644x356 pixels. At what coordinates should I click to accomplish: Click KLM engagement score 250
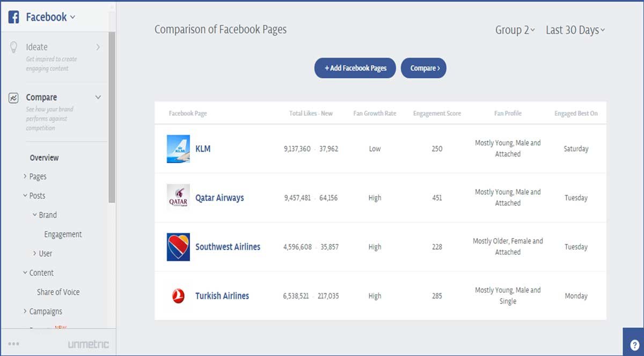tap(437, 149)
